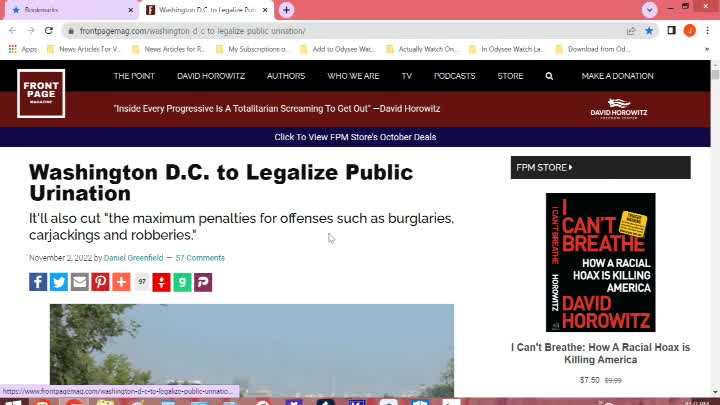
Task: View site security lock icon
Action: point(70,31)
